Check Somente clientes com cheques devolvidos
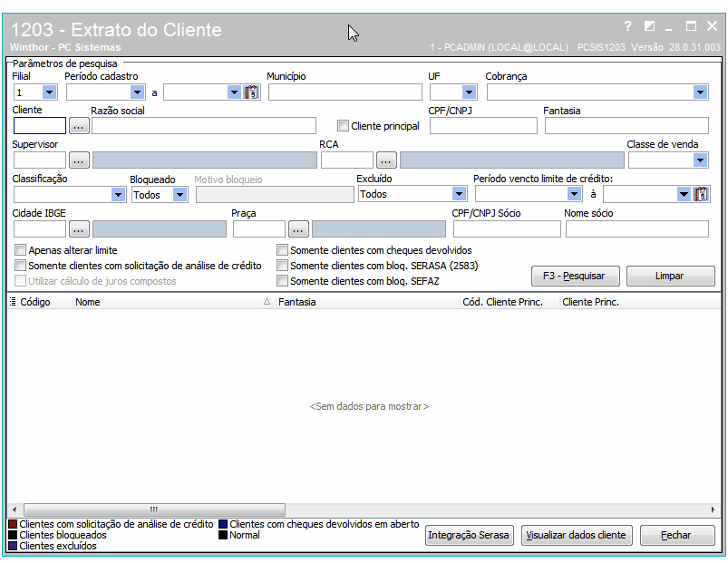The width and height of the screenshot is (728, 563). pyautogui.click(x=282, y=250)
